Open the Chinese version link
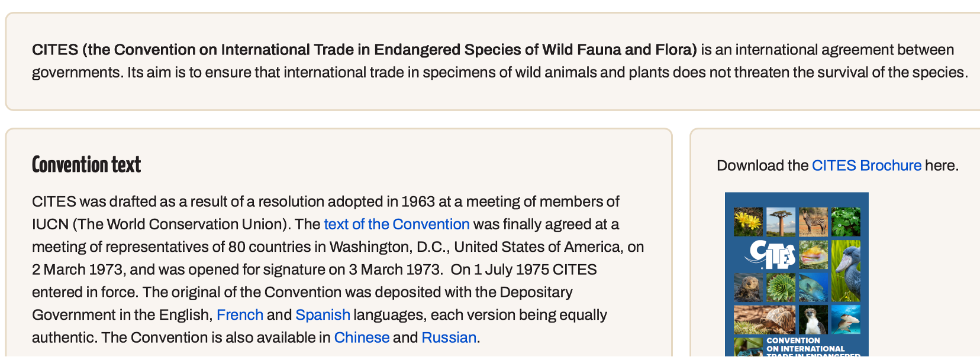Viewport: 980px width, 357px height. pos(362,337)
